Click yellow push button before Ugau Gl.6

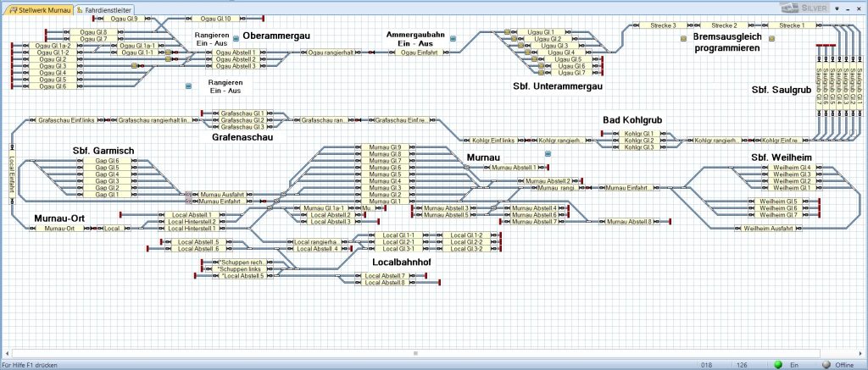(x=541, y=66)
